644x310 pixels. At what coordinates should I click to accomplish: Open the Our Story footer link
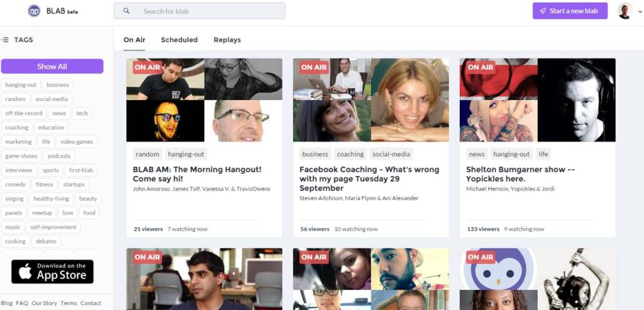[44, 303]
